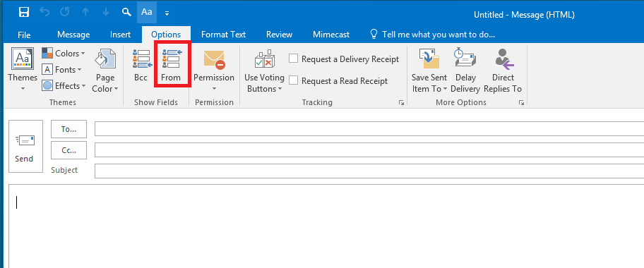Show the Bcc field
This screenshot has width=644, height=268.
(141, 66)
